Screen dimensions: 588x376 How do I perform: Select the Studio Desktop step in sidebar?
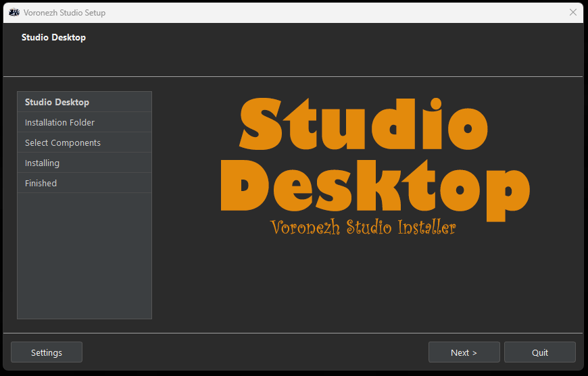(x=84, y=102)
